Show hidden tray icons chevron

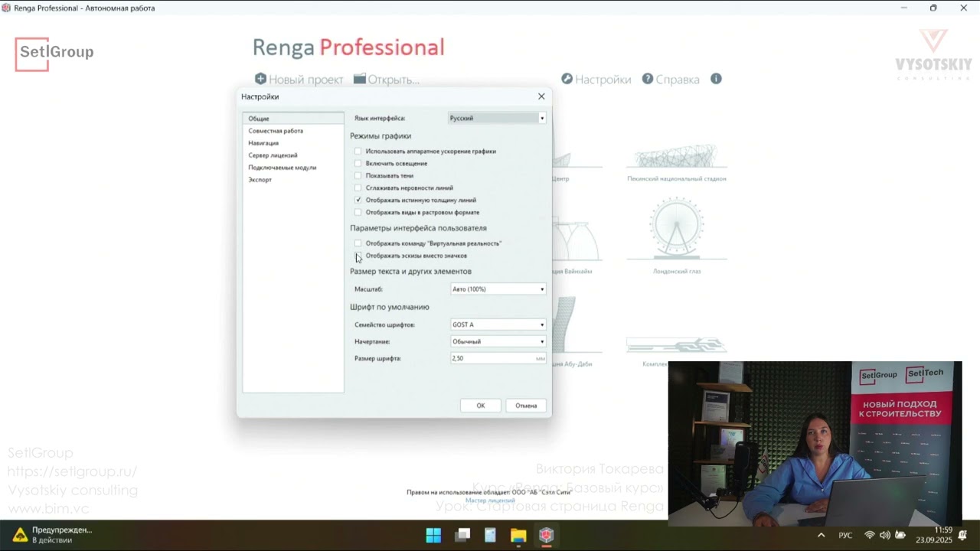(822, 535)
